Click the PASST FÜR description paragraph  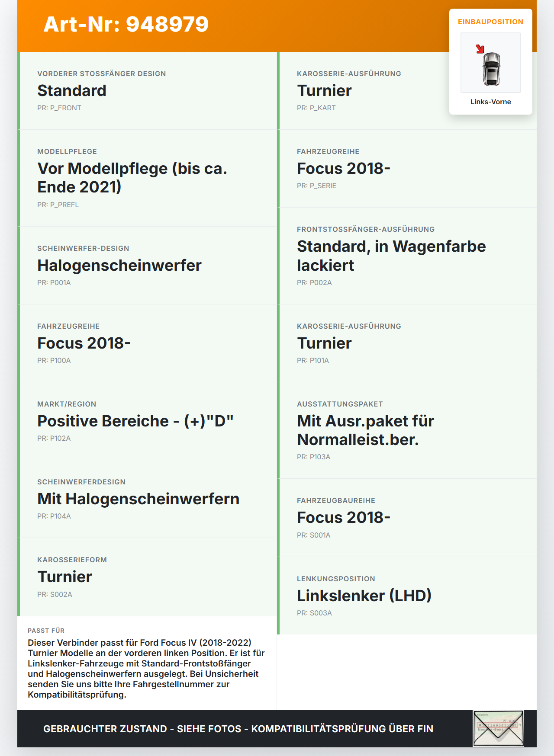(x=146, y=669)
